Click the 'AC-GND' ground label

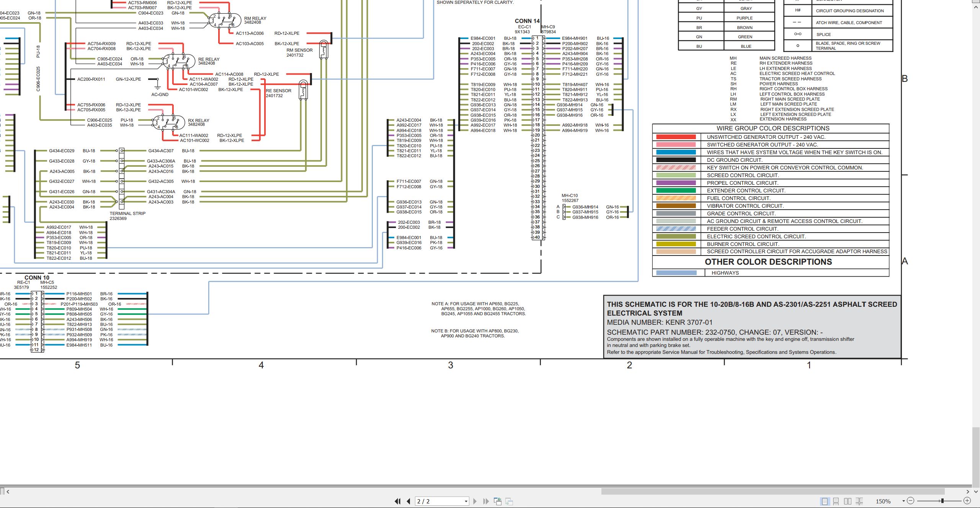160,94
